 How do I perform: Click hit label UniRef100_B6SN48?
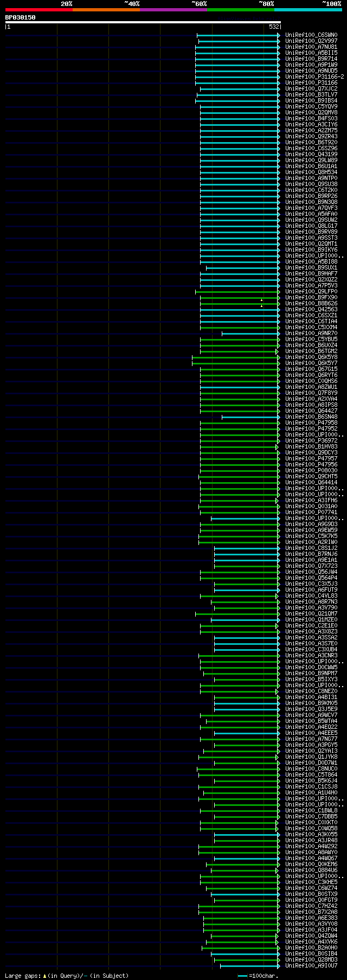(x=311, y=417)
